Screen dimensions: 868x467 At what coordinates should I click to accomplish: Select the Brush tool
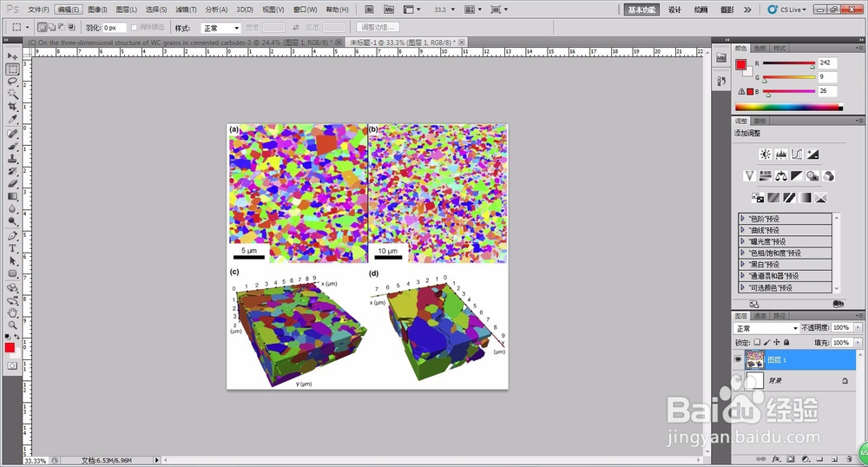pyautogui.click(x=12, y=147)
